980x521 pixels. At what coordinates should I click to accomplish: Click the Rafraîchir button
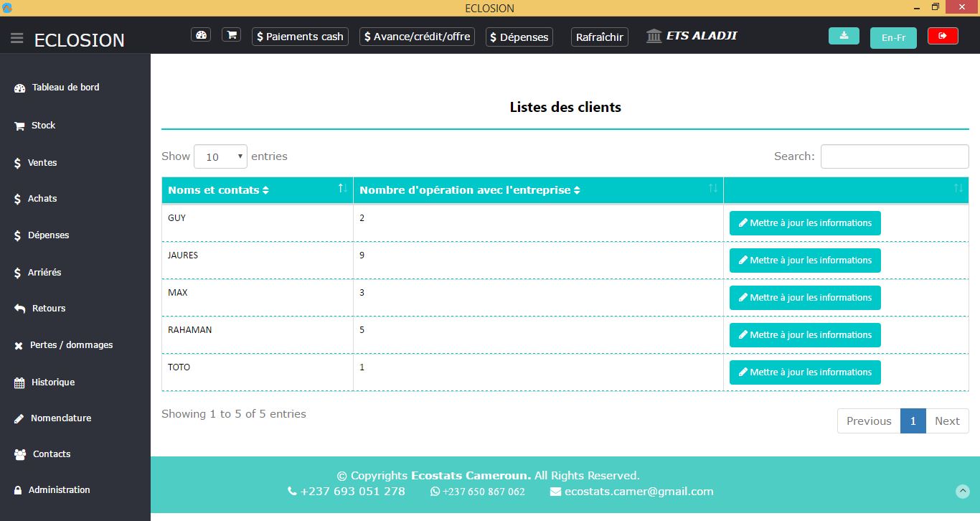[600, 37]
